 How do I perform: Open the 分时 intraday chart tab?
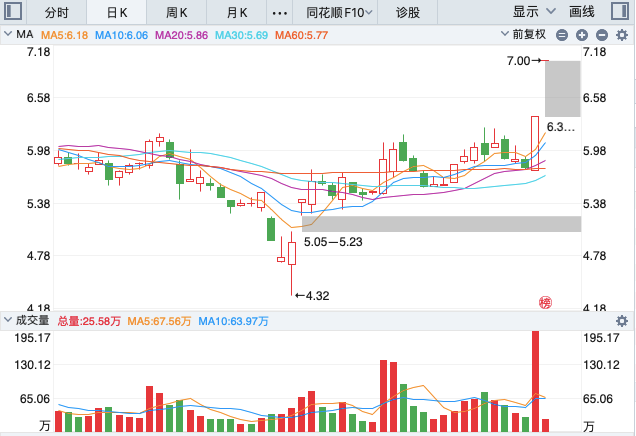(56, 13)
